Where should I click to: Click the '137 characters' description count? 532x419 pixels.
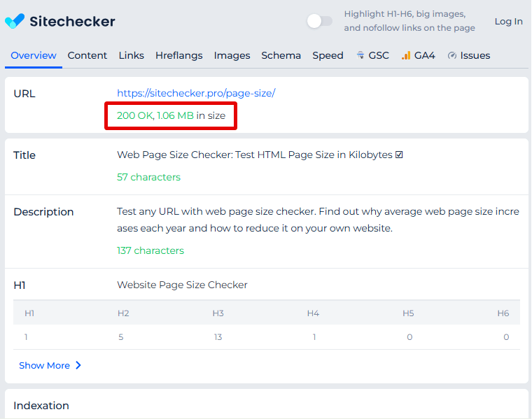(x=150, y=250)
